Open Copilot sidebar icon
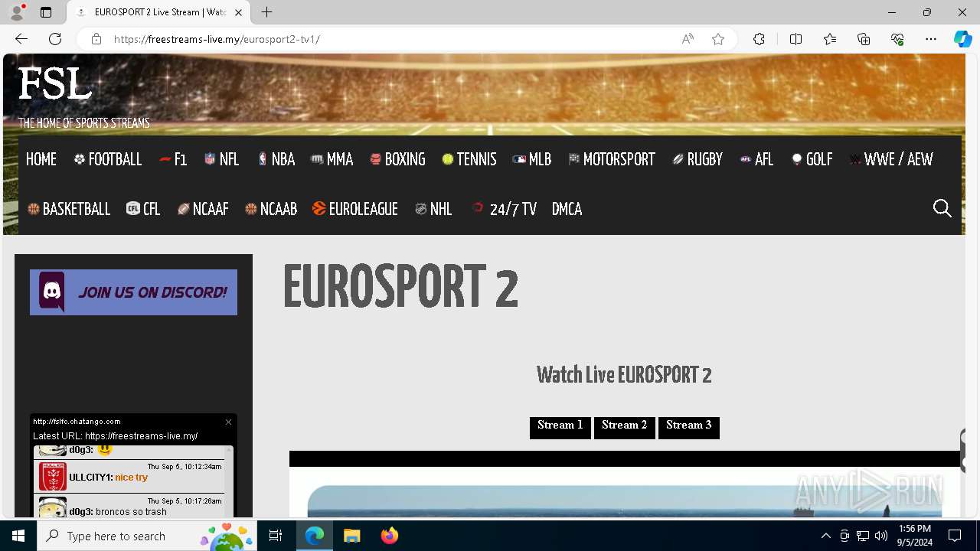Image resolution: width=980 pixels, height=551 pixels. pyautogui.click(x=963, y=39)
